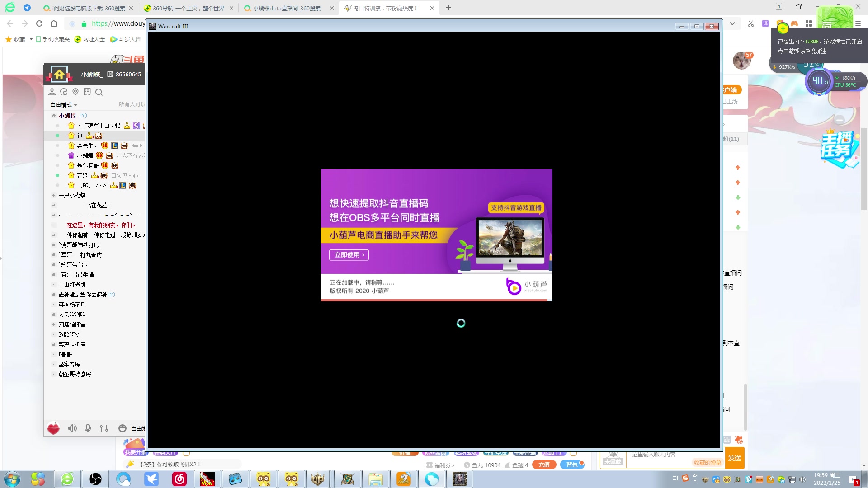Screen dimensions: 868x488
Task: Select user 是你扬哥 in channel list
Action: click(x=88, y=165)
